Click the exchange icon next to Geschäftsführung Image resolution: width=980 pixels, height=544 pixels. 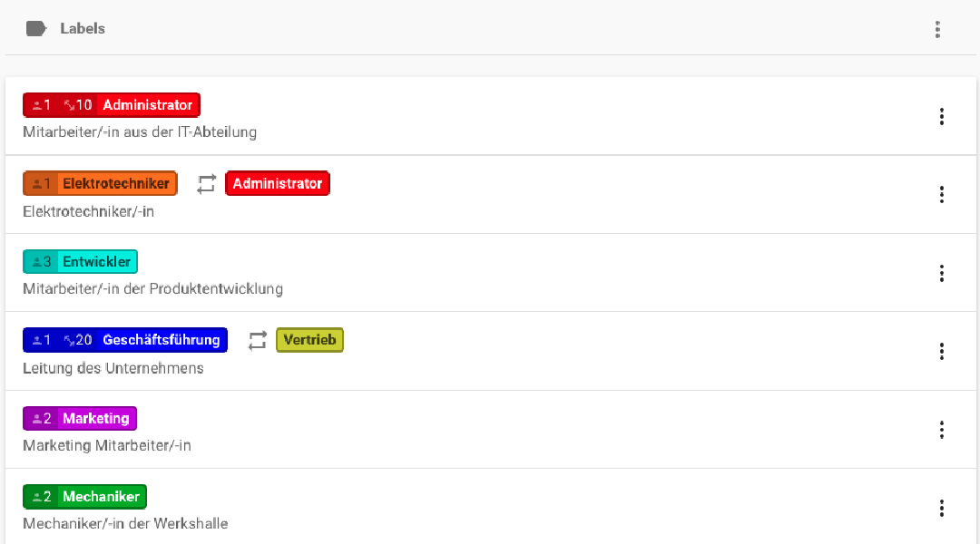click(x=257, y=339)
